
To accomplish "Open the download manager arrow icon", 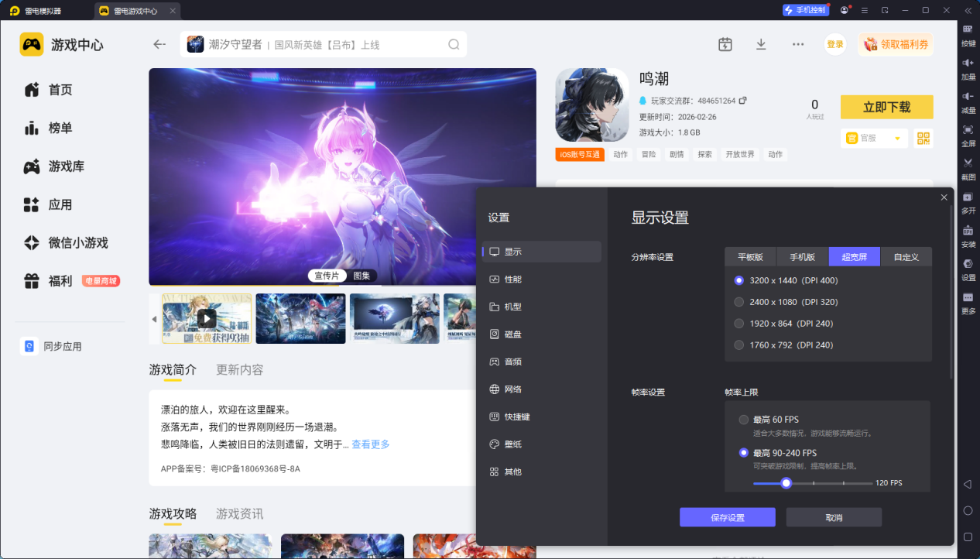I will point(761,44).
